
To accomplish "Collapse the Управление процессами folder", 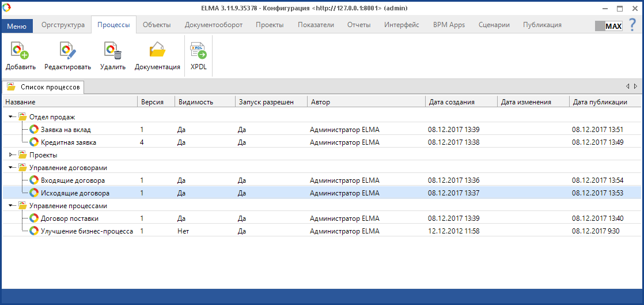I will (12, 206).
